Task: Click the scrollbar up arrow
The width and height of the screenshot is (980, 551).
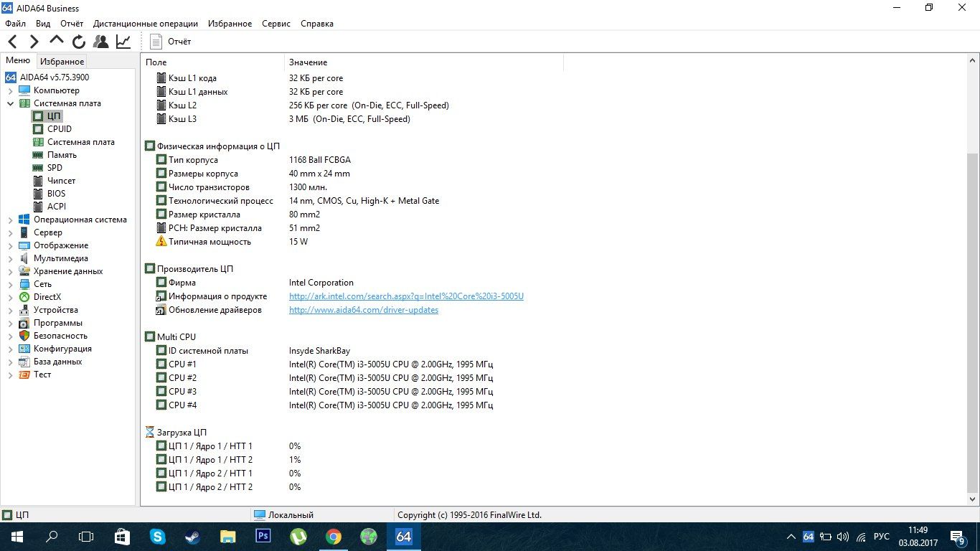Action: pyautogui.click(x=972, y=62)
